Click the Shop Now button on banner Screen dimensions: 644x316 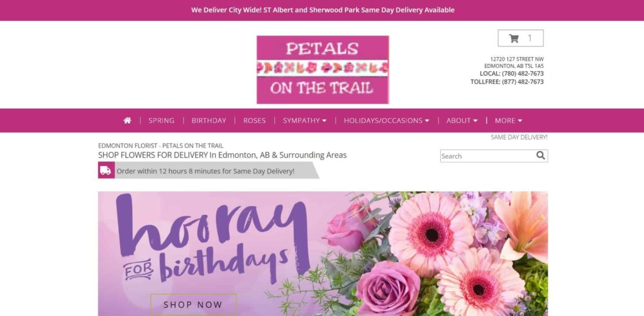click(x=193, y=305)
